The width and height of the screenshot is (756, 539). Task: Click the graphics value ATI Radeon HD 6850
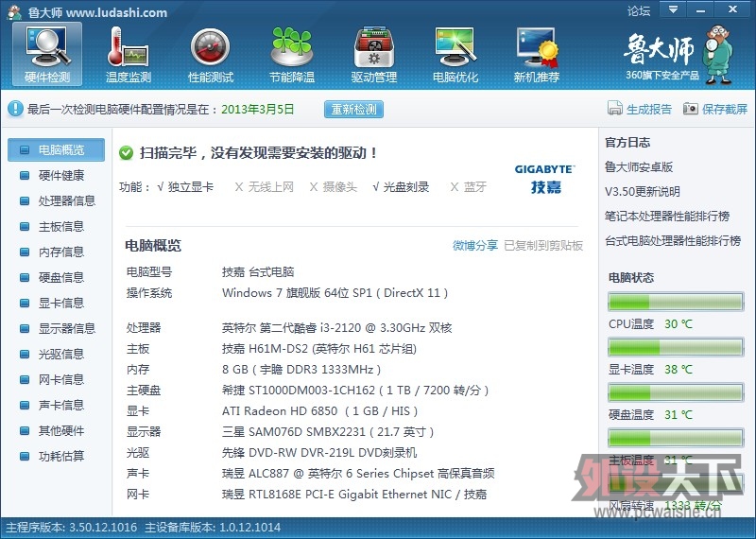(319, 411)
